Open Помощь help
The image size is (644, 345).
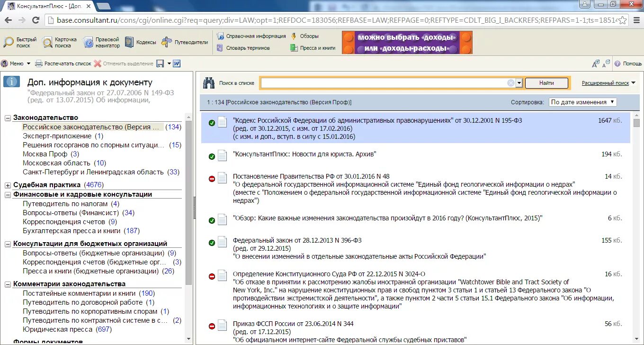628,64
